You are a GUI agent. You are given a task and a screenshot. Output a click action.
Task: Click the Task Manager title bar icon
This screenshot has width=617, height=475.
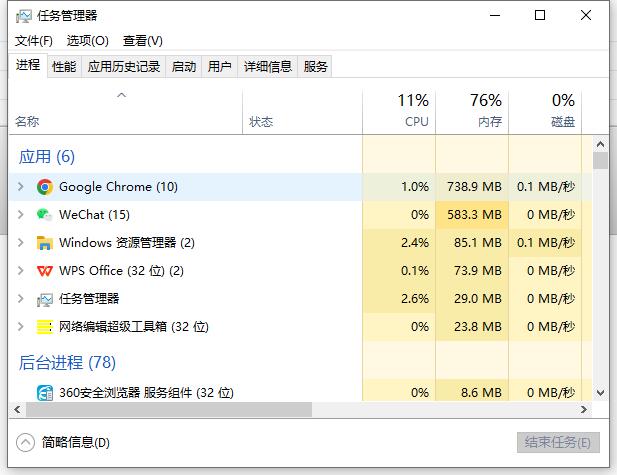(23, 16)
